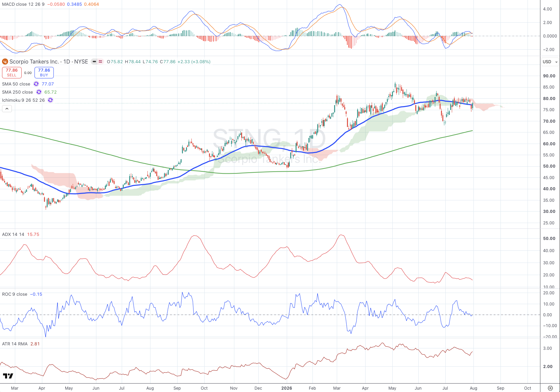
Task: Click the MACD value 0.3485
Action: point(74,4)
